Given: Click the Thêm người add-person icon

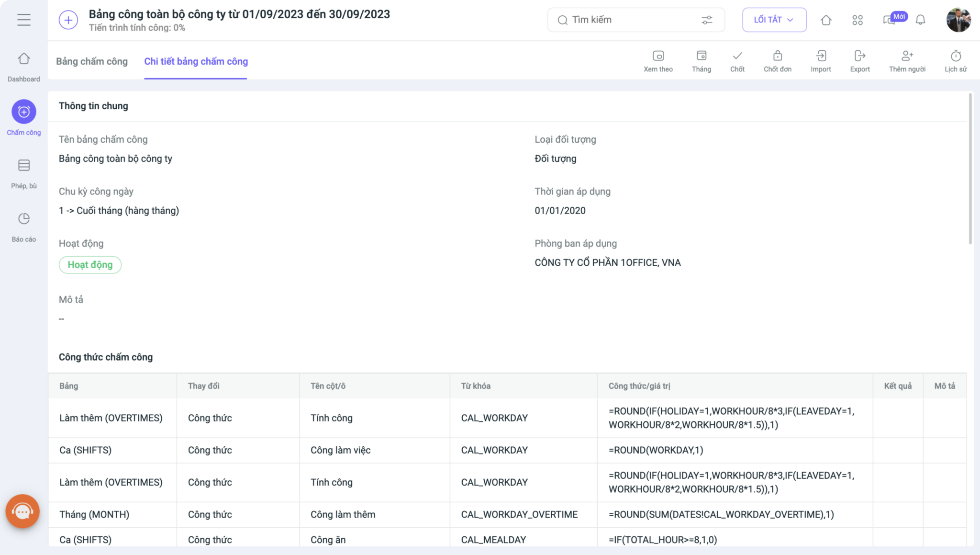Looking at the screenshot, I should 907,56.
